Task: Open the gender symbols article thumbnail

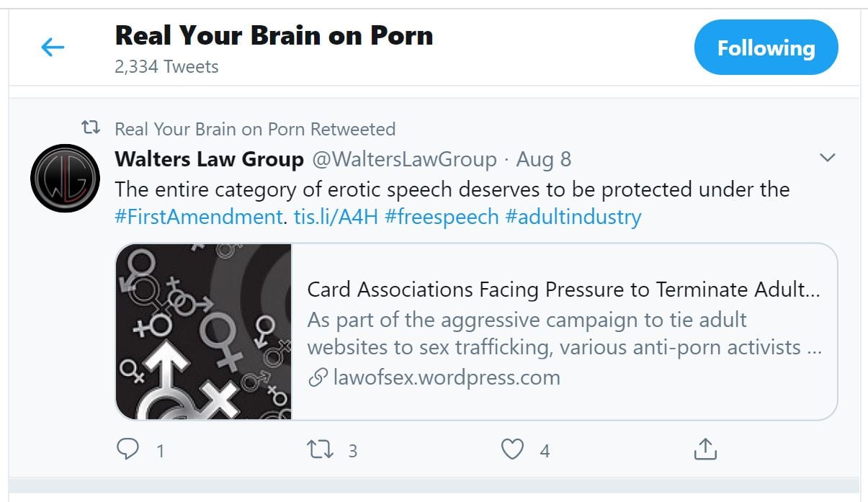Action: click(204, 331)
